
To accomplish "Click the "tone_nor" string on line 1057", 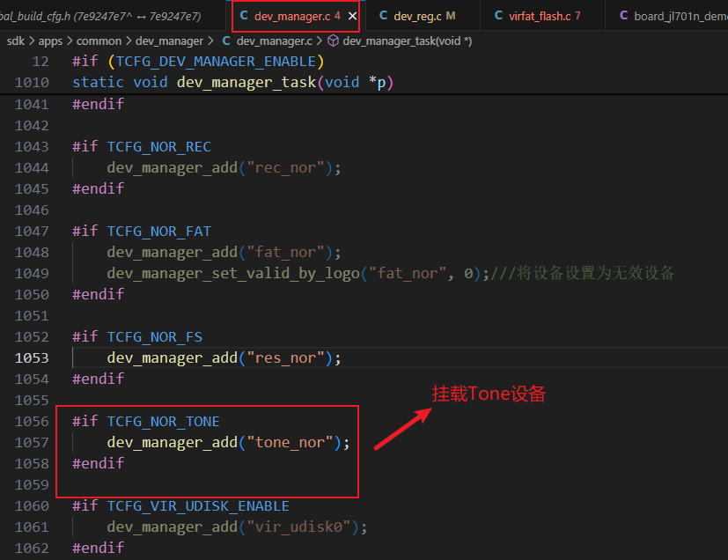I will (x=290, y=443).
